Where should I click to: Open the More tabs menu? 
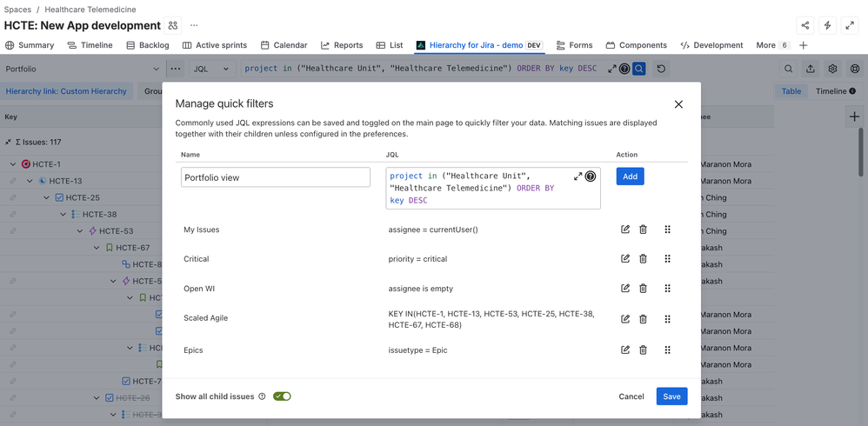(773, 45)
